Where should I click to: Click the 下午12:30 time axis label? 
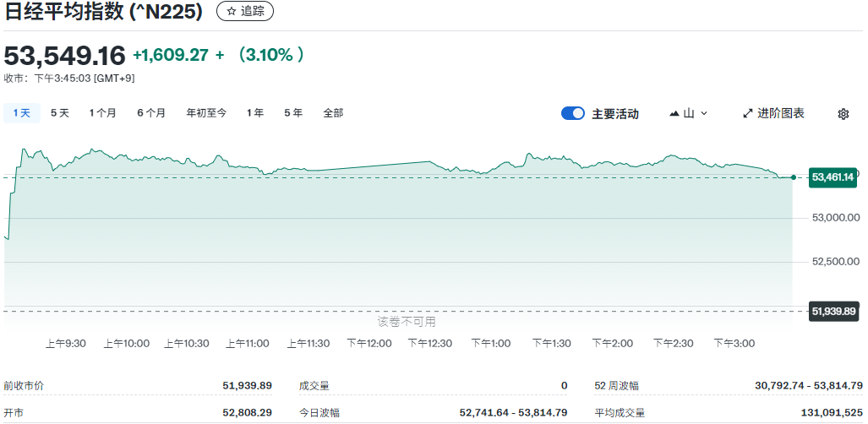pyautogui.click(x=430, y=343)
